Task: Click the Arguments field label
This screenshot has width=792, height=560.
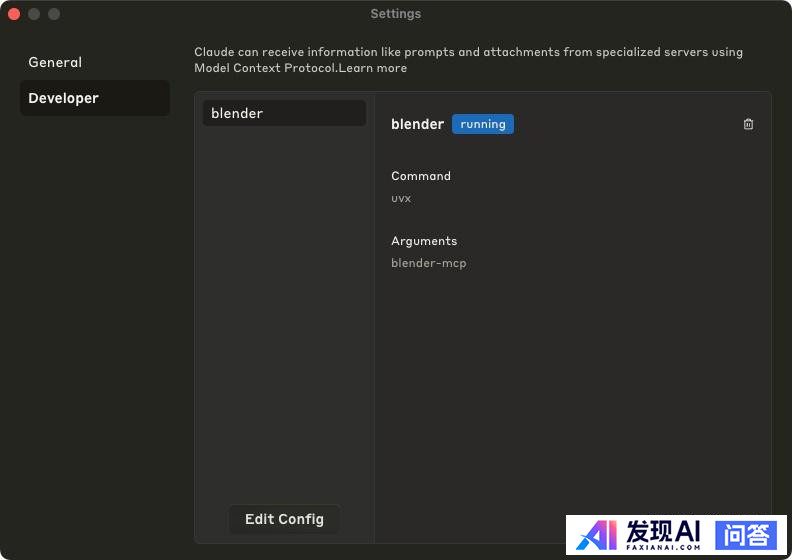Action: pos(424,241)
